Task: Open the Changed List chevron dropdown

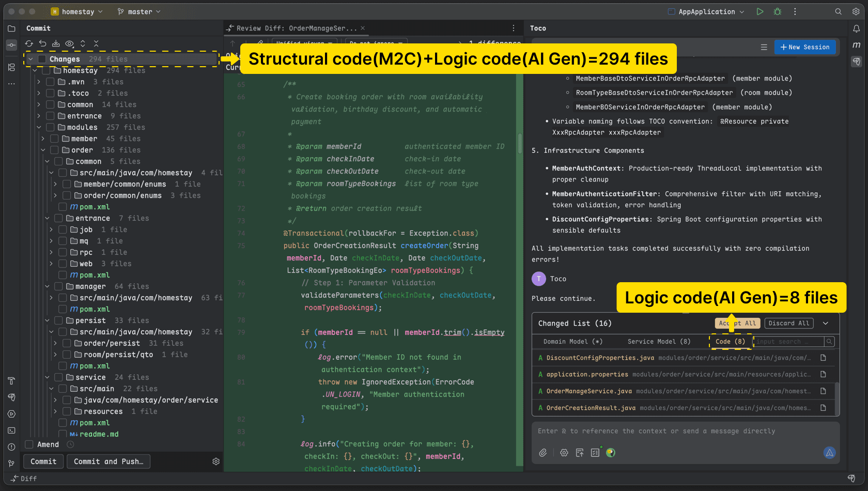Action: coord(825,323)
